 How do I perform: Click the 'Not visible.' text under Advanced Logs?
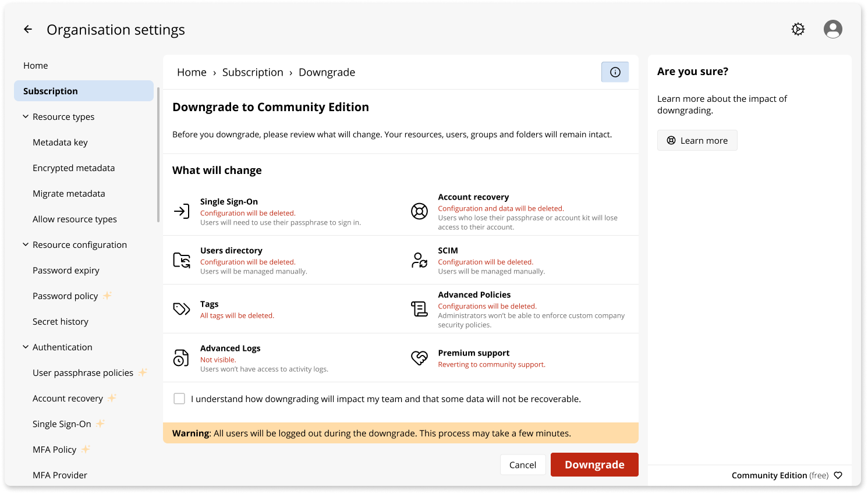tap(218, 360)
